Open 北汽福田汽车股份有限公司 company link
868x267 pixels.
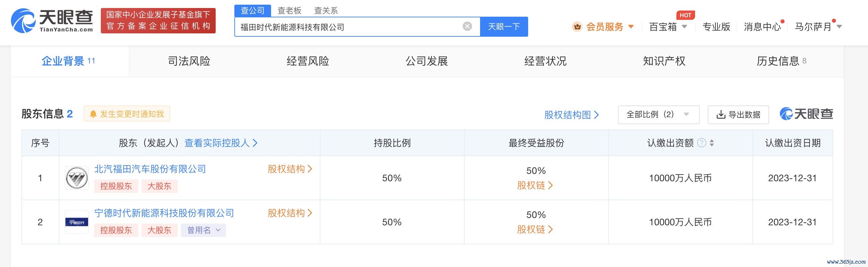(150, 169)
